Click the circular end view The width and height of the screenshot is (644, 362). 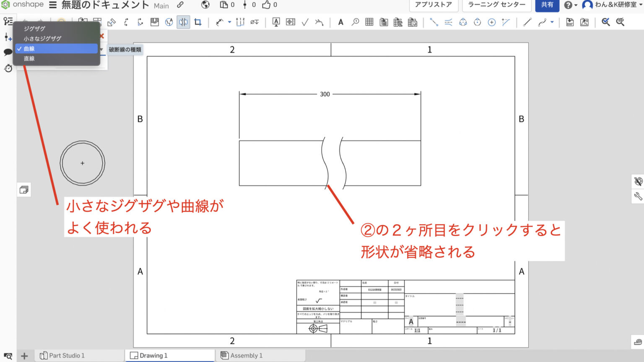coord(83,163)
